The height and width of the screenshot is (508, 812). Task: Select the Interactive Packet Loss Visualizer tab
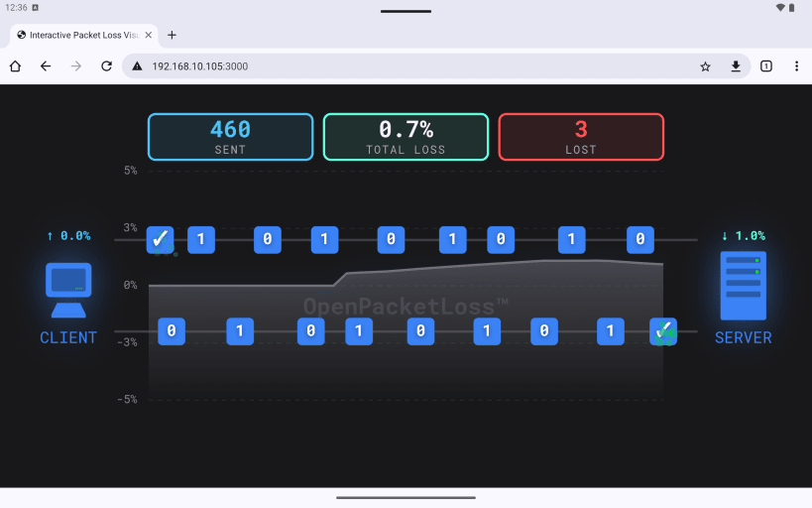coord(84,36)
